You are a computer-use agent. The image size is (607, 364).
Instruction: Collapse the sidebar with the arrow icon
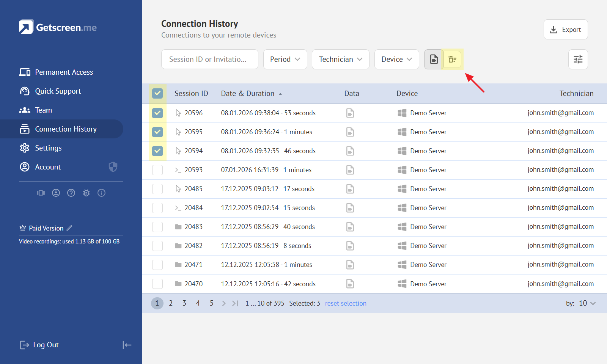point(127,345)
